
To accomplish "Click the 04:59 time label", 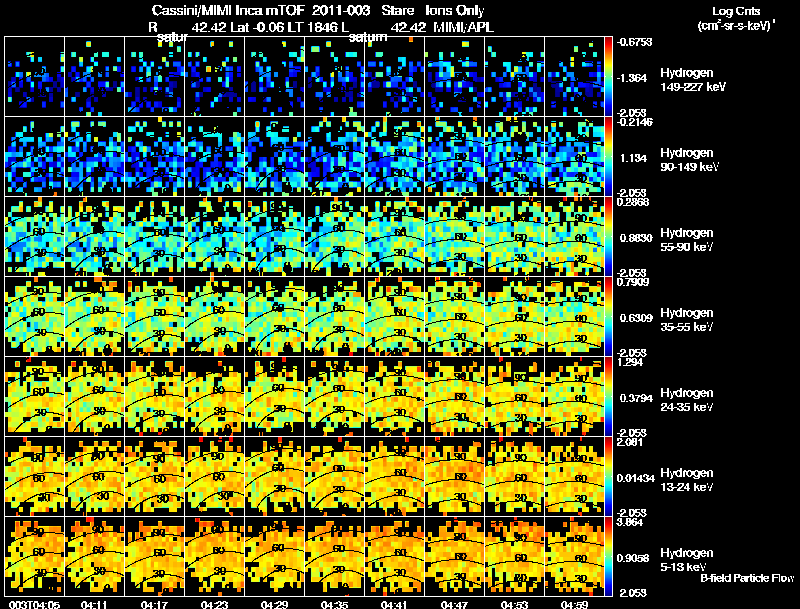I will (574, 604).
